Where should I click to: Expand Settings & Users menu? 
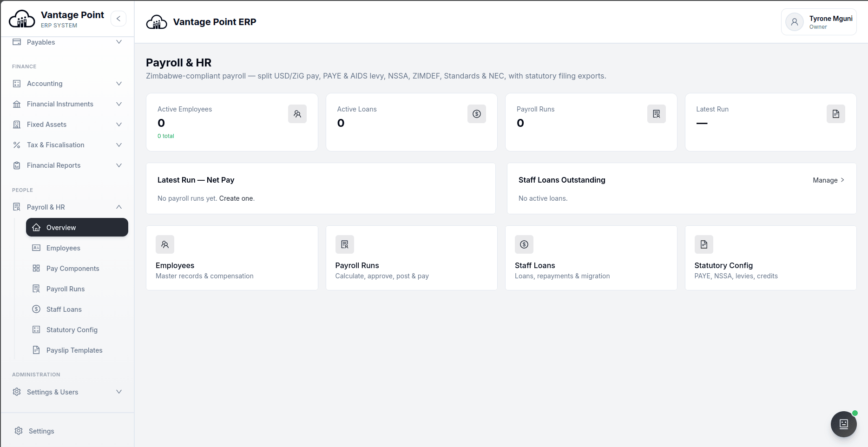(67, 392)
